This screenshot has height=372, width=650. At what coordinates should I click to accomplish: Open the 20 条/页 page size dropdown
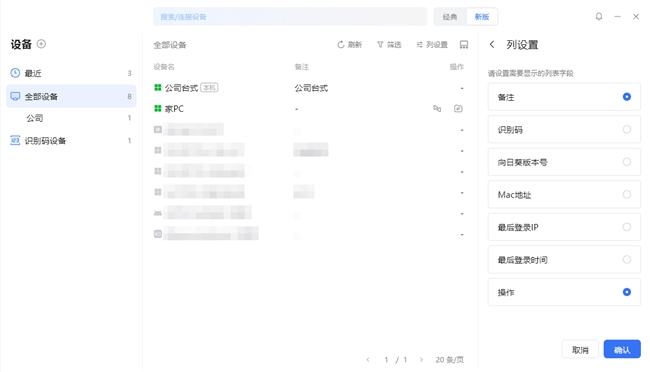449,360
